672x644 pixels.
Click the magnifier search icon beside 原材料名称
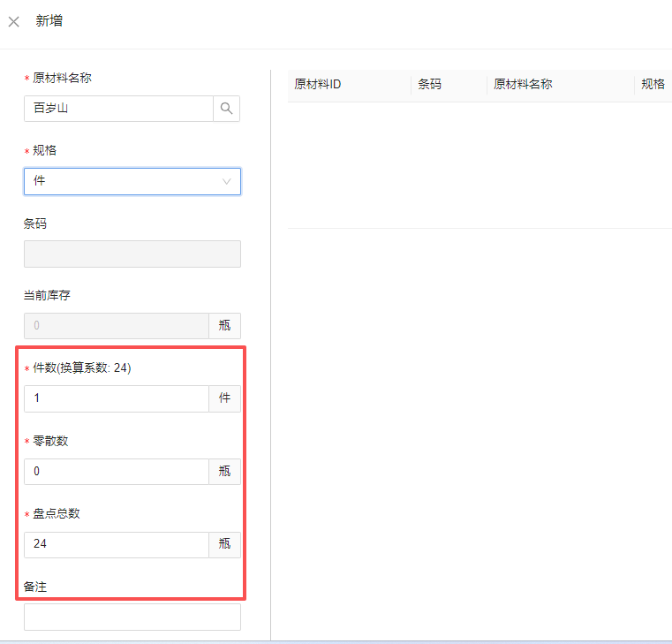(x=226, y=109)
